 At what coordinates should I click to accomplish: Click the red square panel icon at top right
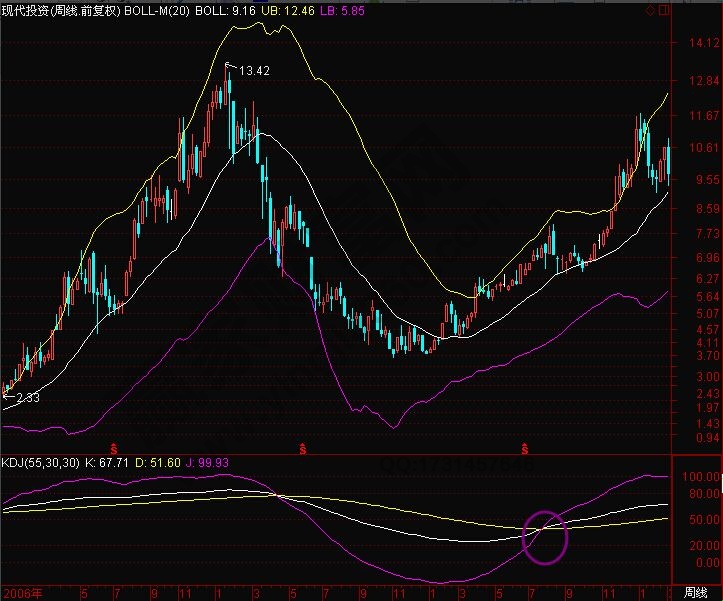662,10
